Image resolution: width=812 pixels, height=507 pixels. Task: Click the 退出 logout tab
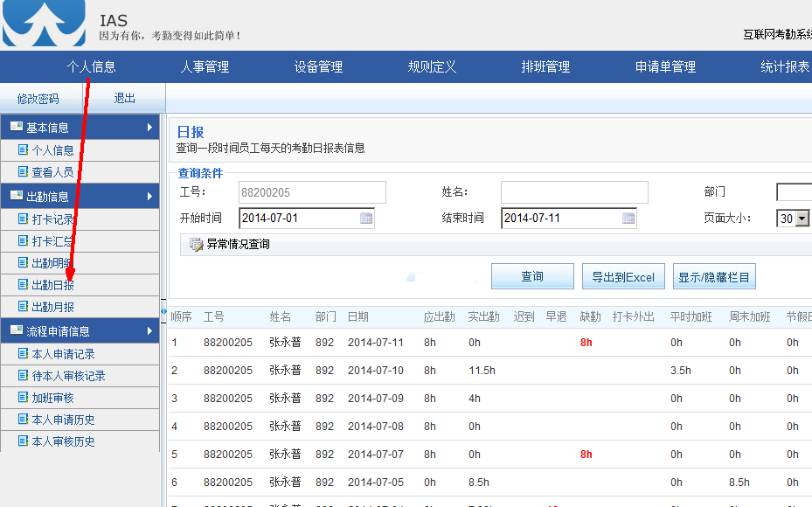coord(124,99)
